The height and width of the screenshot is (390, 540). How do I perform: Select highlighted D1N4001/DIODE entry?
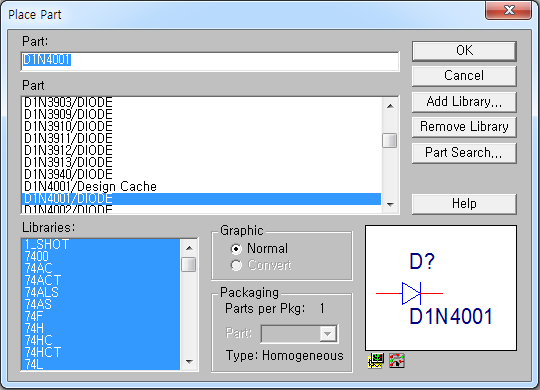coord(202,199)
